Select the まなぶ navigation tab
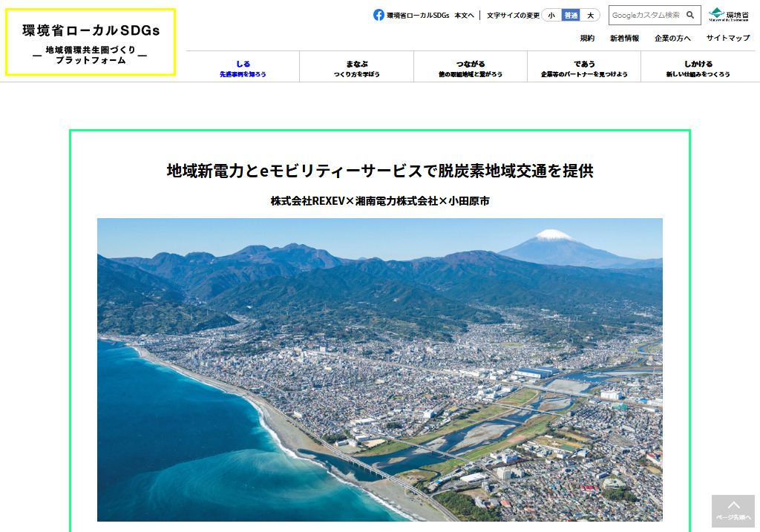Viewport: 760px width, 532px height. (356, 67)
